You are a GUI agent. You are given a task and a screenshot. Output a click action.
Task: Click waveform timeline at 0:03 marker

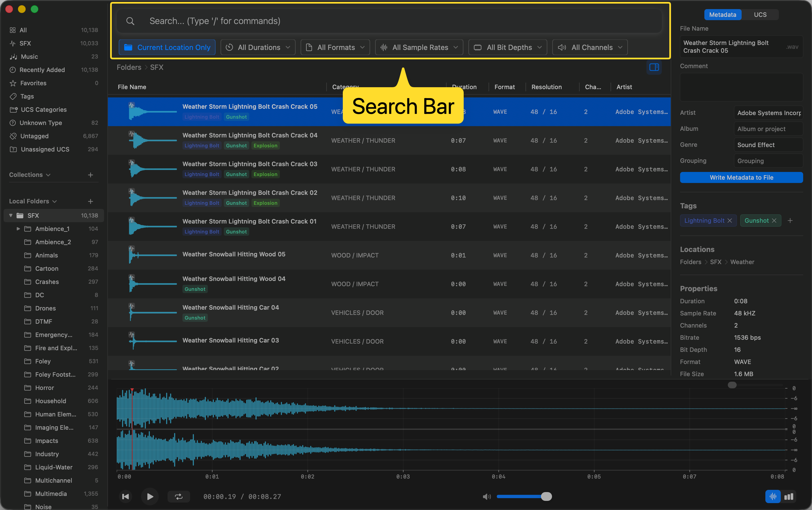[403, 476]
